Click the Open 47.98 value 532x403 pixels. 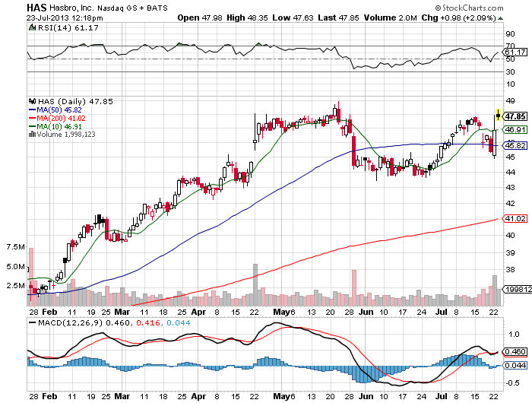coord(200,17)
